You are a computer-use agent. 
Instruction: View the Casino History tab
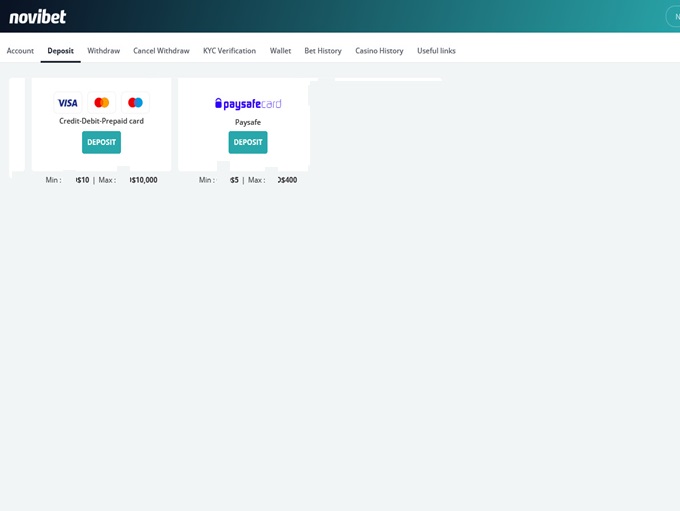pyautogui.click(x=379, y=51)
